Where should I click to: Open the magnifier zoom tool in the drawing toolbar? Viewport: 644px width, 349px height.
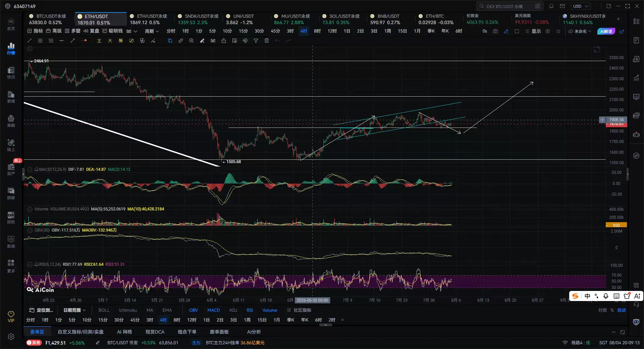tap(192, 41)
